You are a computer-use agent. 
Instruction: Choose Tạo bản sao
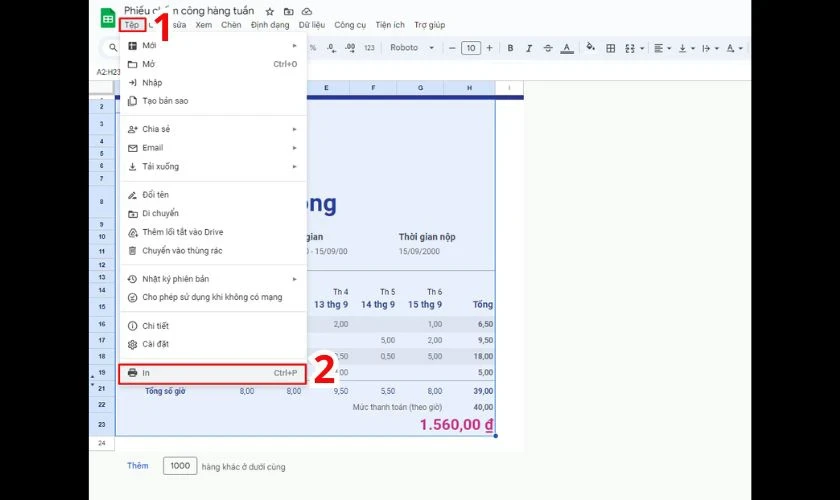pyautogui.click(x=213, y=101)
